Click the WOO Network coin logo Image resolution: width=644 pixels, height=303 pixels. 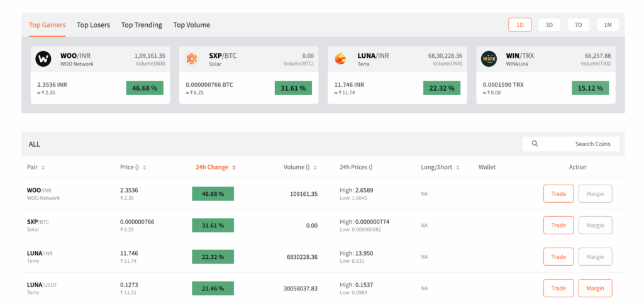click(43, 59)
